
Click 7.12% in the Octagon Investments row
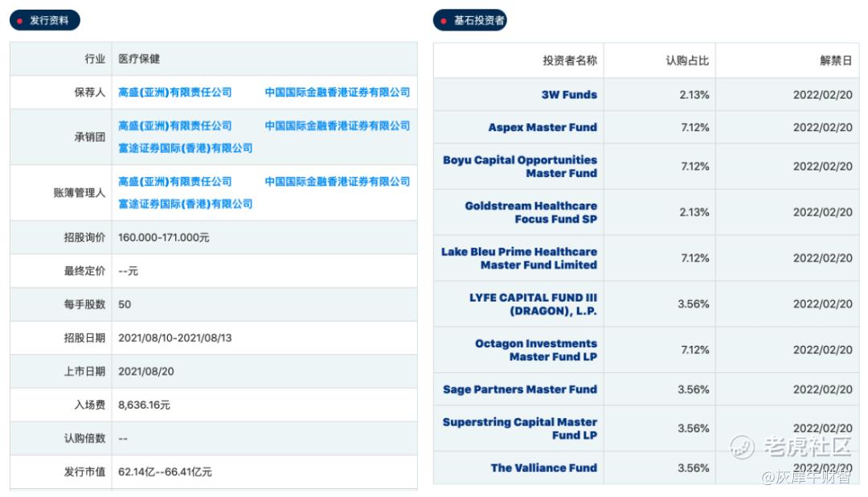pos(695,350)
